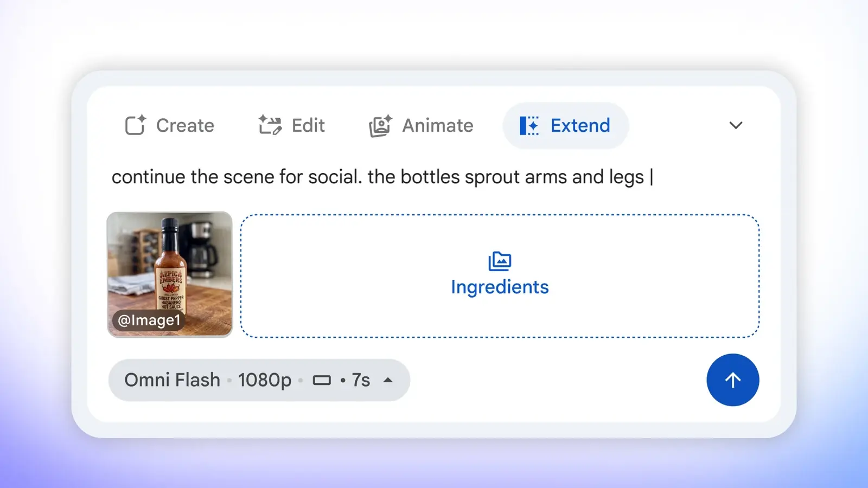Expand the chevron next to Extend
Viewport: 868px width, 488px height.
[736, 125]
